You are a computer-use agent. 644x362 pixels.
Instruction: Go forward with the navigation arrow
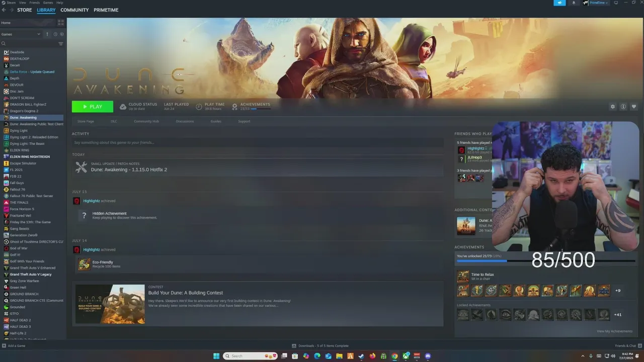point(12,10)
